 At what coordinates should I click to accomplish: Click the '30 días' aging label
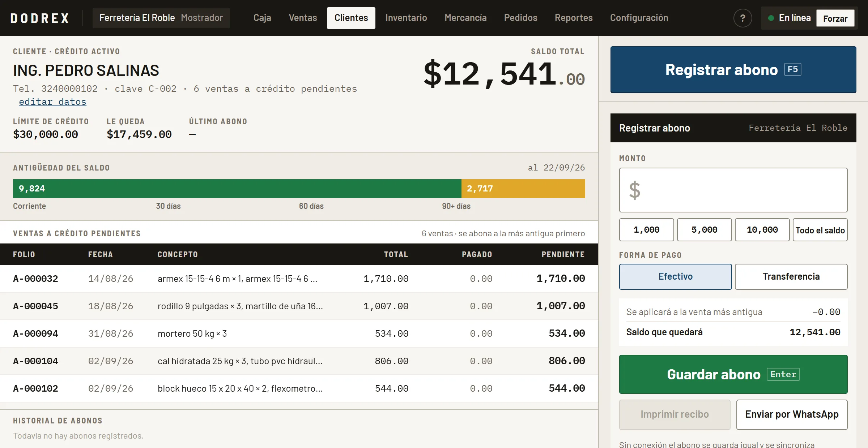pos(168,206)
